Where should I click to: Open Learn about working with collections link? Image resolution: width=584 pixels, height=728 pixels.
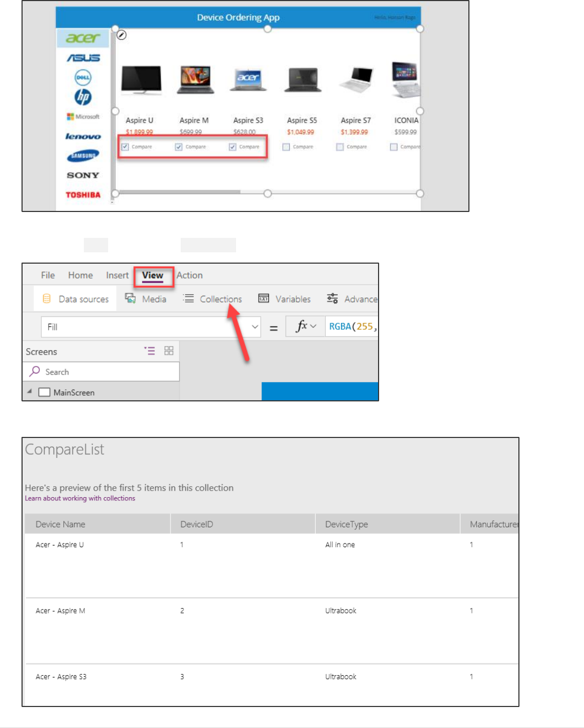(x=80, y=498)
